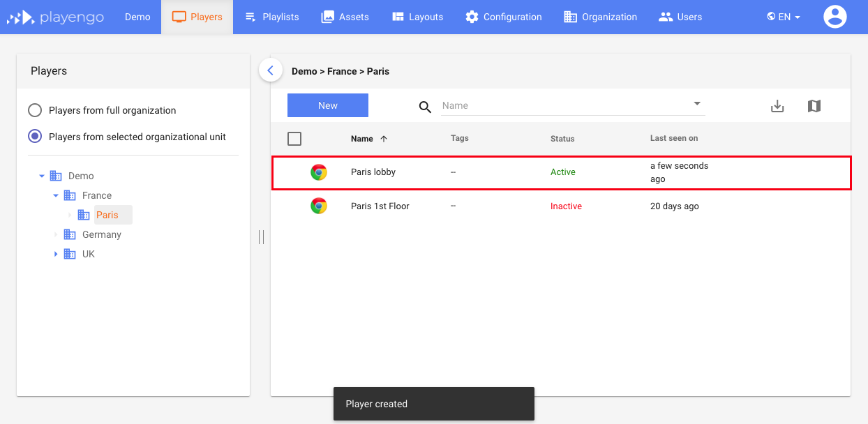Open the EN language dropdown

click(x=783, y=17)
